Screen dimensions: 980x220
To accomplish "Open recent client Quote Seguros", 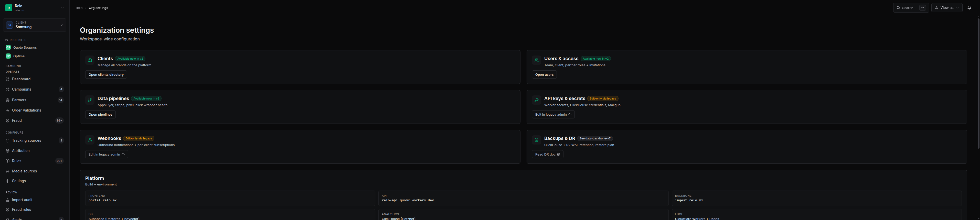I will (25, 48).
